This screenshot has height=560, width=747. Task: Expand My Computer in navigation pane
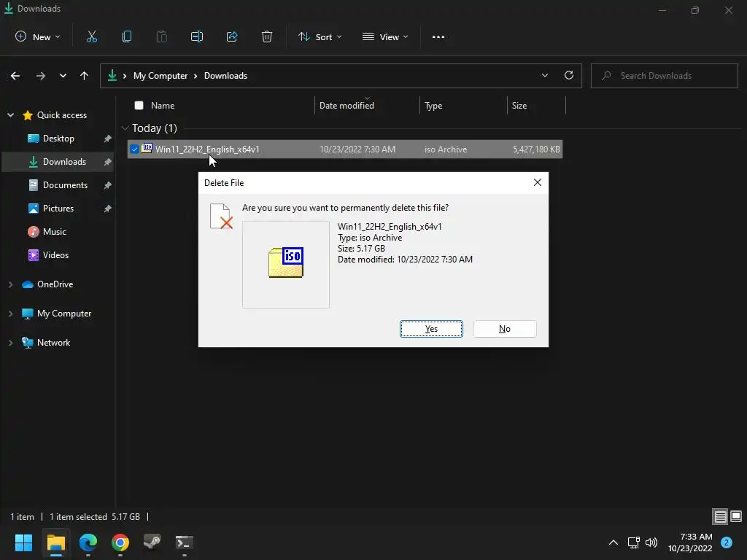tap(10, 314)
